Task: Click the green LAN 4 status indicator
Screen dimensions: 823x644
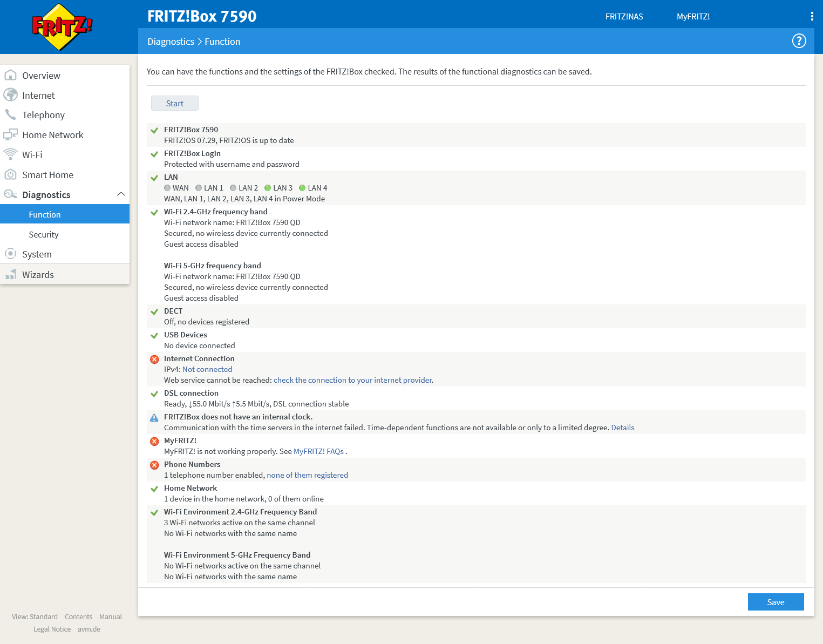Action: coord(302,188)
